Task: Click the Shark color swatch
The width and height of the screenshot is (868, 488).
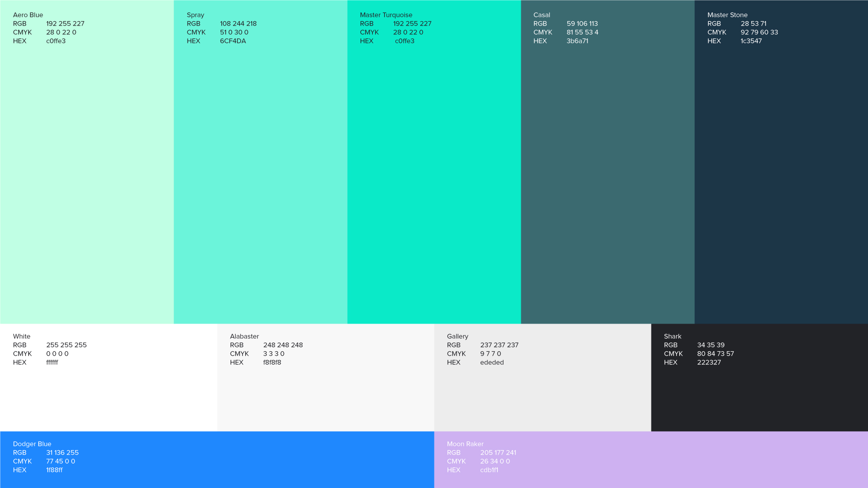Action: pyautogui.click(x=759, y=377)
